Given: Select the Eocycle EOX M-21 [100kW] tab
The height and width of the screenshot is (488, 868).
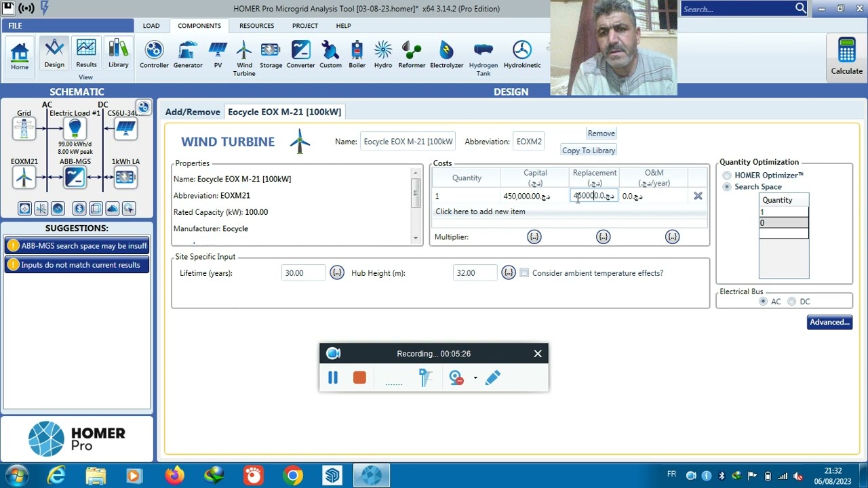Looking at the screenshot, I should (285, 112).
